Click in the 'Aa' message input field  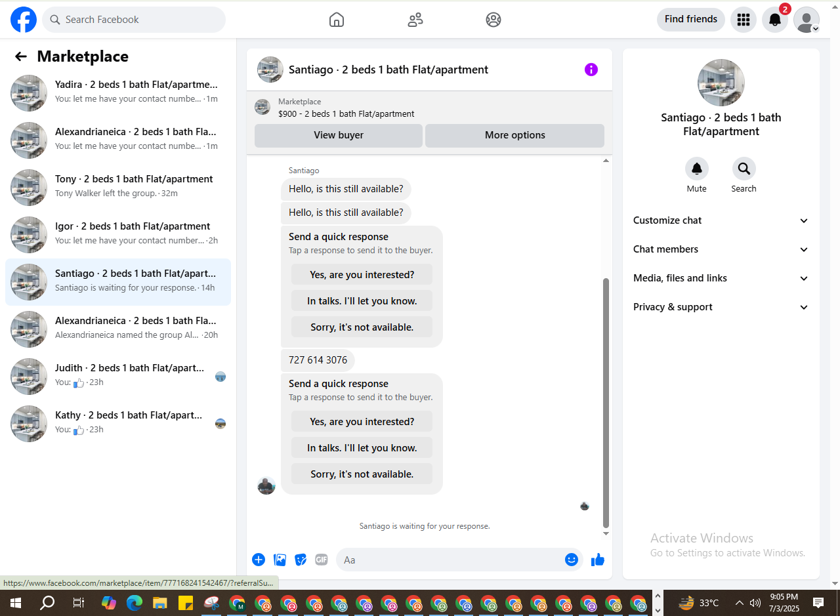pos(459,560)
